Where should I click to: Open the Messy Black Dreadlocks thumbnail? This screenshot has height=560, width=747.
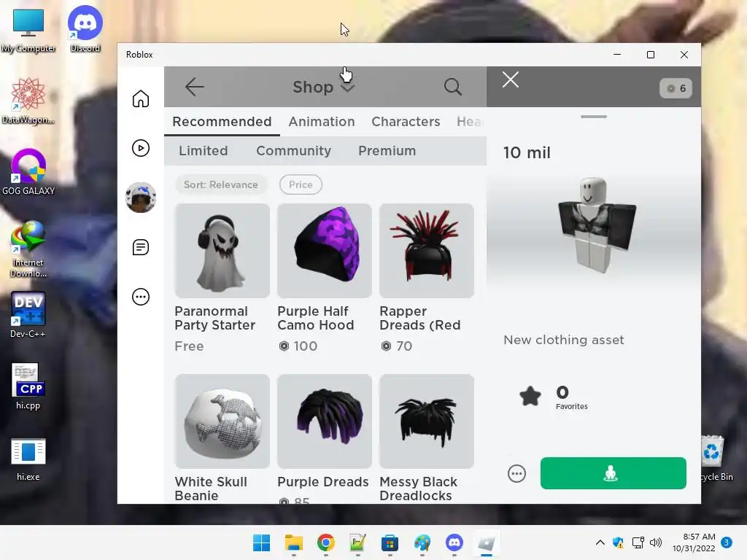426,421
